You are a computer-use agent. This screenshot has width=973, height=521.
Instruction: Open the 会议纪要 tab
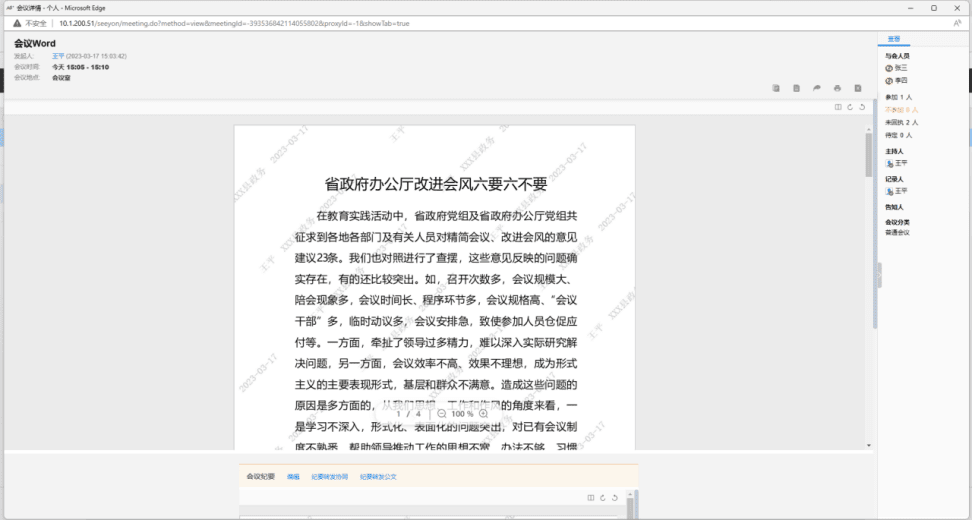pyautogui.click(x=261, y=476)
